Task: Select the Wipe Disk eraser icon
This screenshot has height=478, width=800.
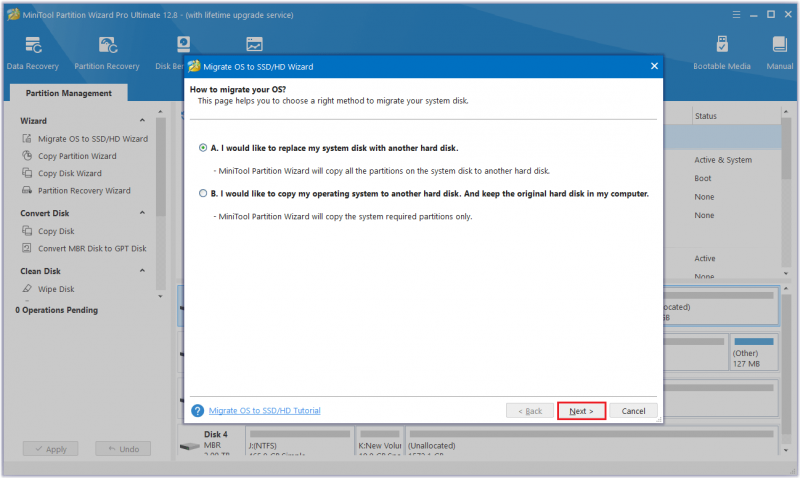Action: click(27, 289)
